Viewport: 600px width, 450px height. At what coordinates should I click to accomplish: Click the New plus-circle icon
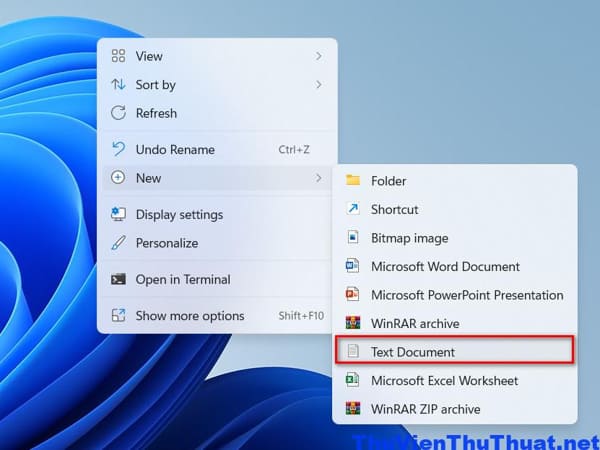[118, 178]
